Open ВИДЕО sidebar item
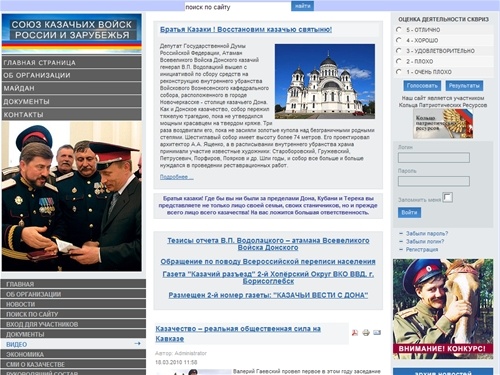The height and width of the screenshot is (375, 500). click(74, 344)
